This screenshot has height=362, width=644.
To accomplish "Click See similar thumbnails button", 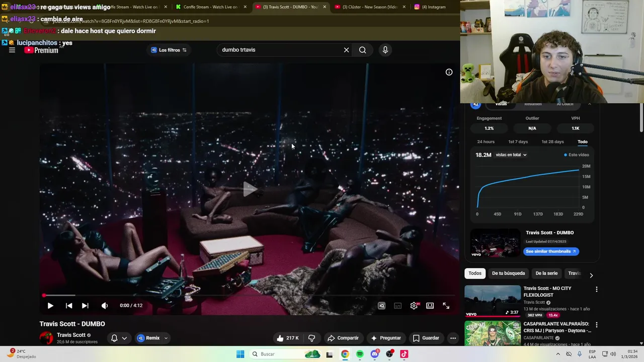I will (551, 251).
